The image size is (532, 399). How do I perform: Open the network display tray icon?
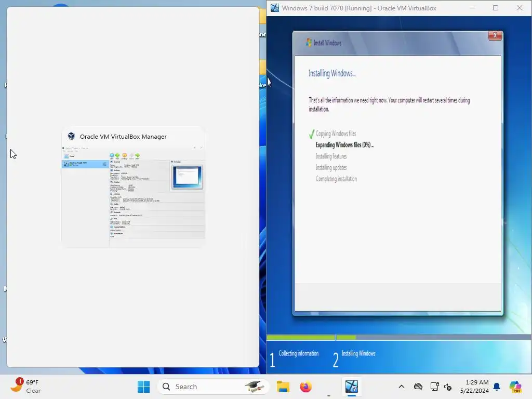pyautogui.click(x=435, y=387)
